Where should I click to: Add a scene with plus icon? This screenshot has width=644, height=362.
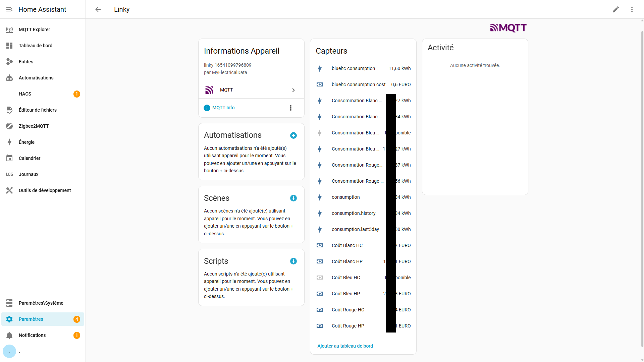pos(293,198)
